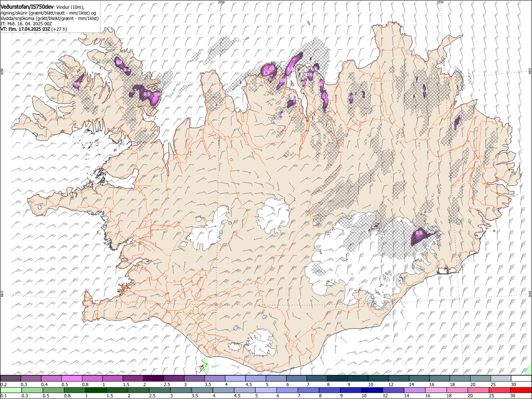532x399 pixels.
Task: Click the Veðurstofan/IS750dev map title
Action: pos(27,6)
